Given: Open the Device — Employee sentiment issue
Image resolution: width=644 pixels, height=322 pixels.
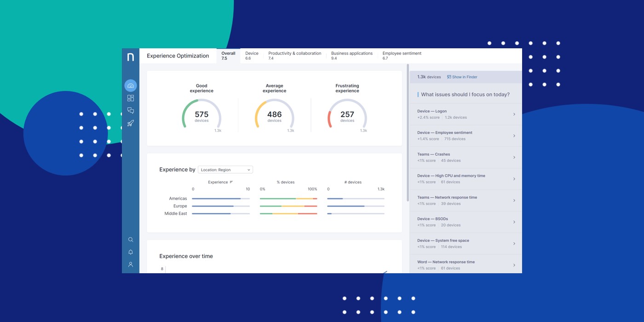Looking at the screenshot, I should [x=514, y=135].
